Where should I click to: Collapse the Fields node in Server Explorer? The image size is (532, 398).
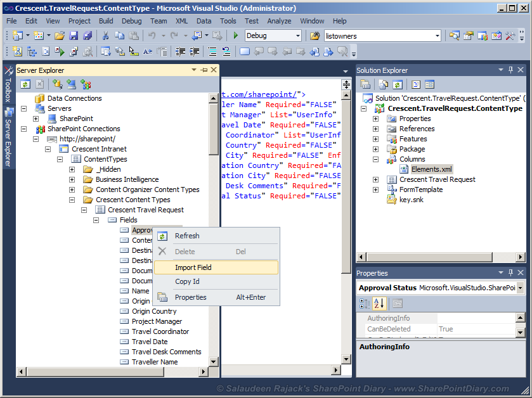(96, 220)
